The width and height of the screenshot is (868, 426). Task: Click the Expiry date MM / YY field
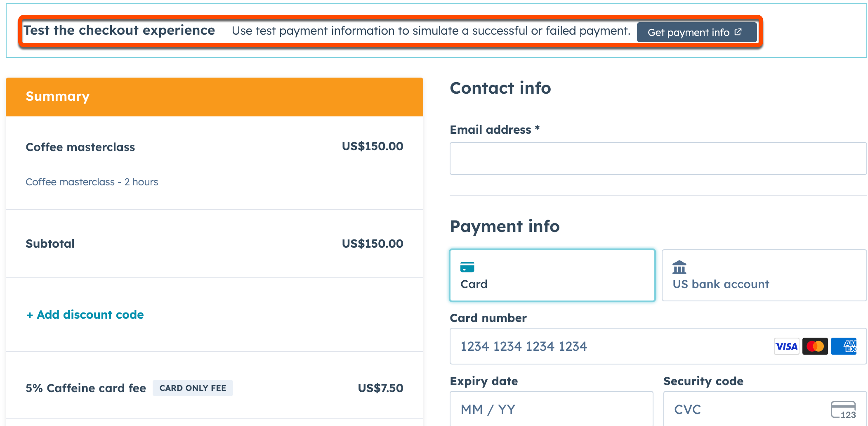tap(551, 409)
